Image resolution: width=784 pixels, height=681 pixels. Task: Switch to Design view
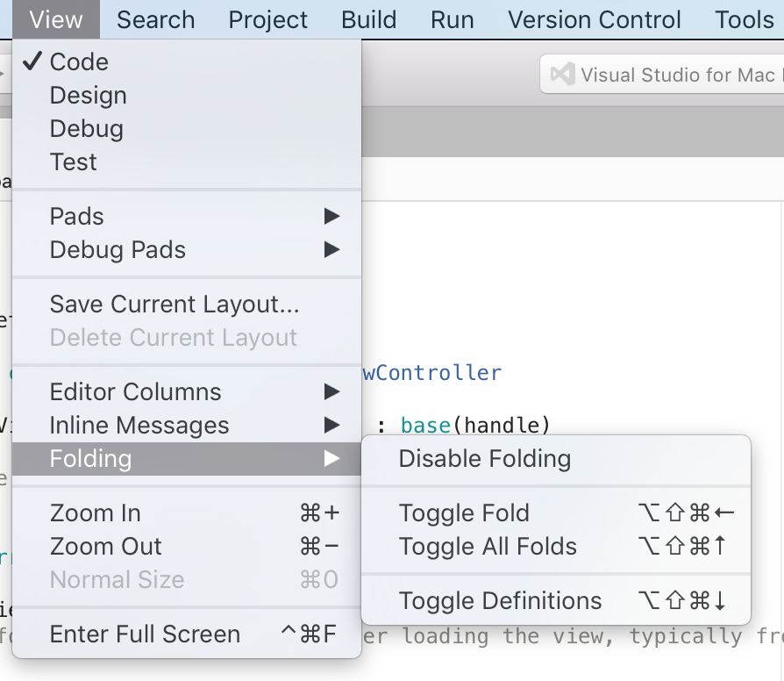point(88,96)
